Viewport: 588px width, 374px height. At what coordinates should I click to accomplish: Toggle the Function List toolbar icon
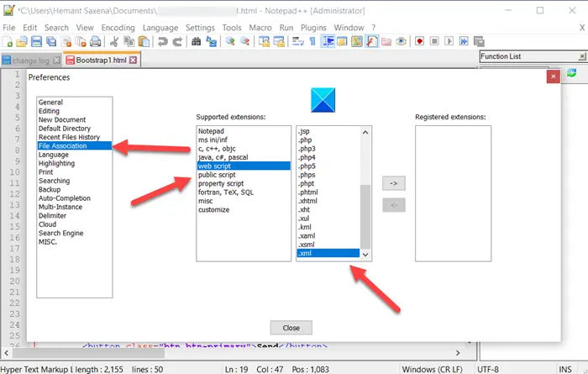[371, 41]
